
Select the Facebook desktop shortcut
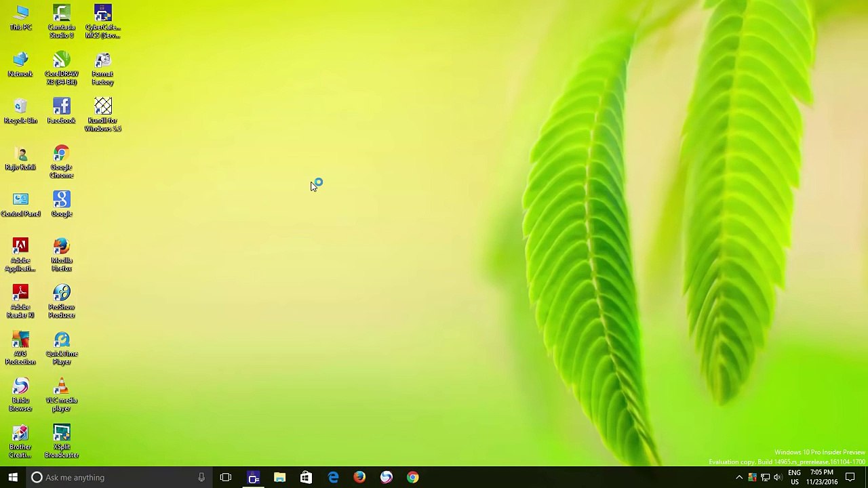click(x=62, y=111)
